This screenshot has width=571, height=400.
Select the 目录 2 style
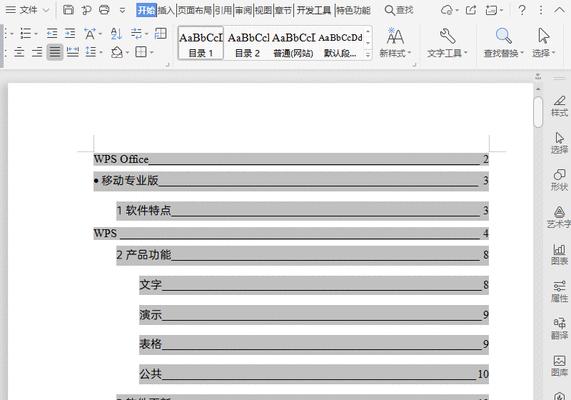247,43
